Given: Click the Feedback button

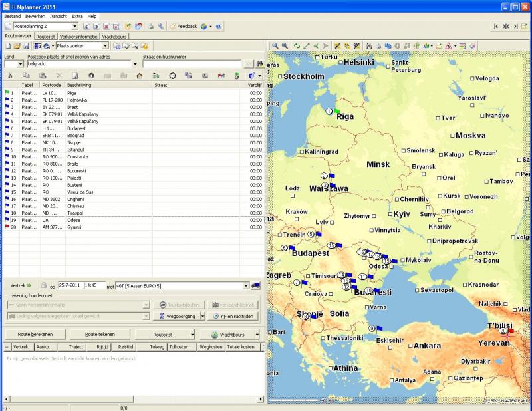Looking at the screenshot, I should (184, 26).
